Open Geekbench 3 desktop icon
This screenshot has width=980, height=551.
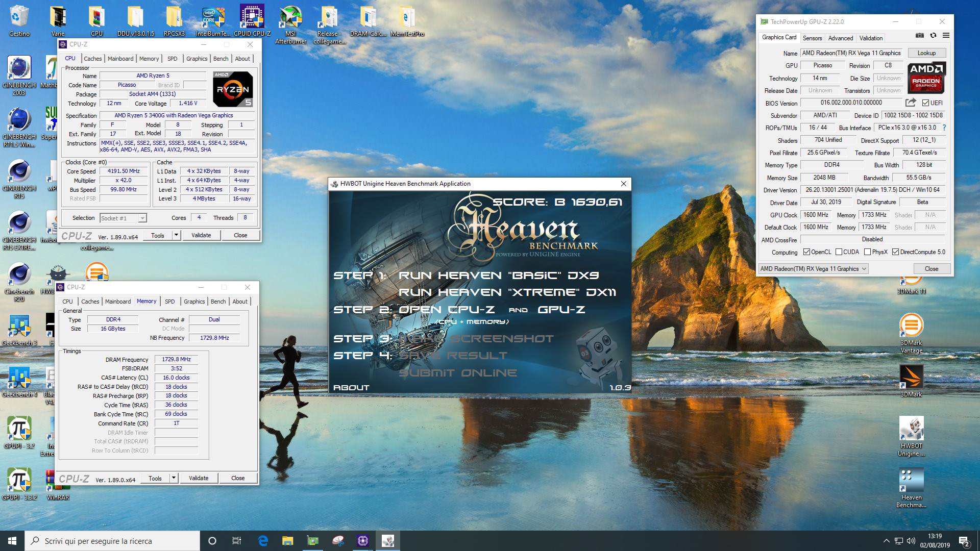click(x=19, y=330)
